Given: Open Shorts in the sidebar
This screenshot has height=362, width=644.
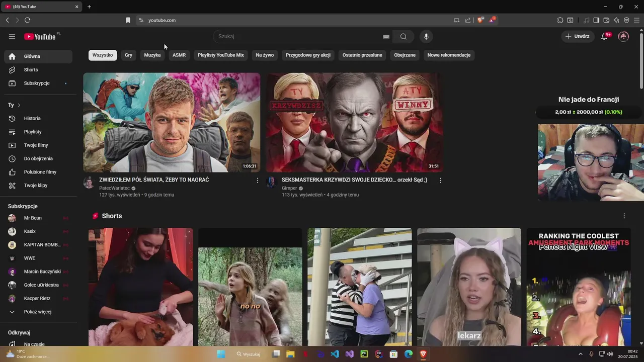Looking at the screenshot, I should [38, 70].
